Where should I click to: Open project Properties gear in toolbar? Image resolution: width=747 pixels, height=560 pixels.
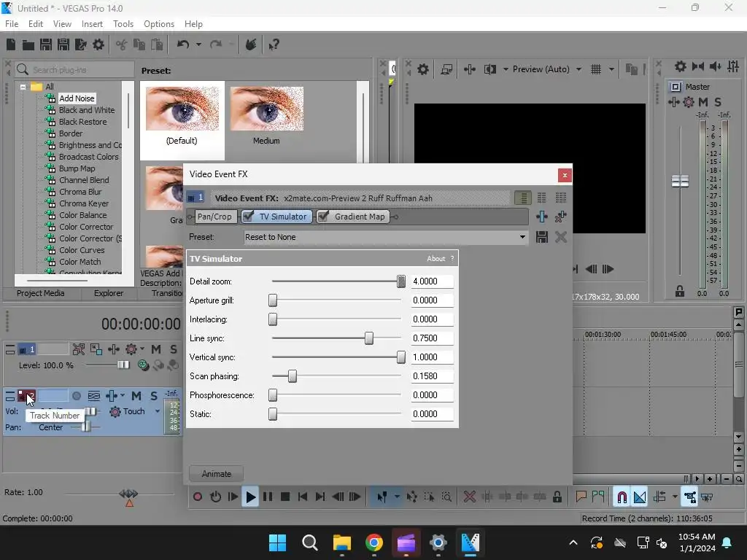coord(98,44)
